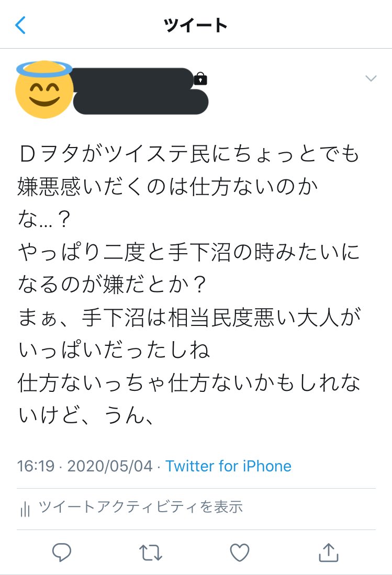Click the line やっぱり二度と手下沼の時みたいに
The image size is (392, 575).
click(189, 252)
